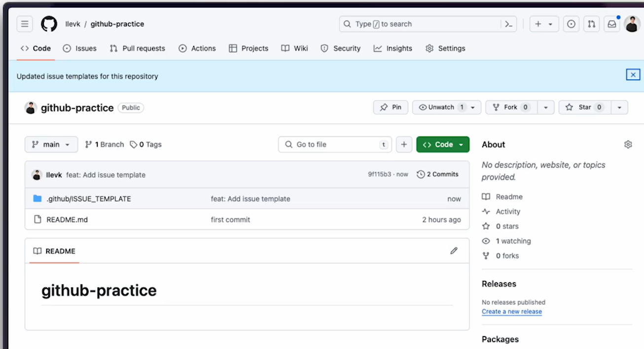Switch to the Issues tab
This screenshot has height=349, width=644.
click(x=80, y=48)
